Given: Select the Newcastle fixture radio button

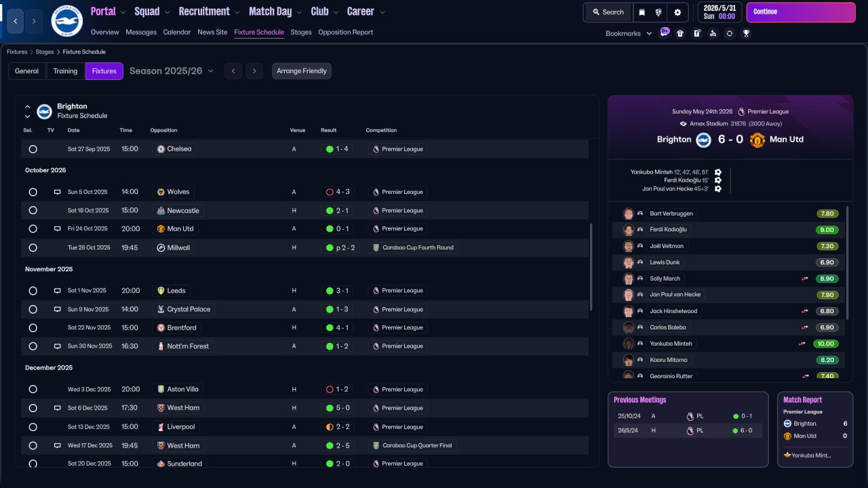Looking at the screenshot, I should tap(33, 211).
